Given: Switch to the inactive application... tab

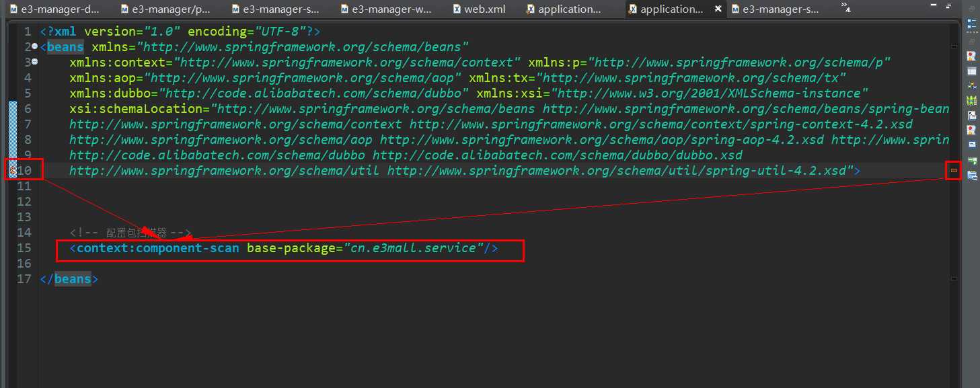Looking at the screenshot, I should [x=569, y=9].
